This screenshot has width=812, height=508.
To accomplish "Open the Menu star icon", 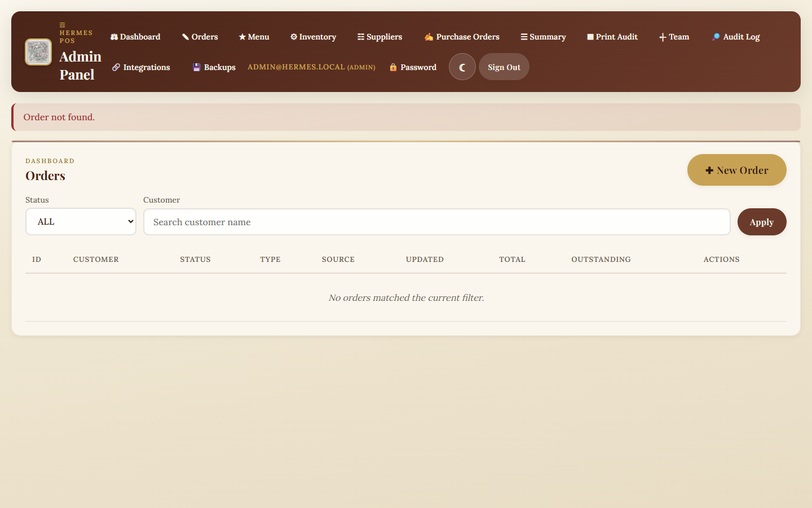I will coord(241,36).
